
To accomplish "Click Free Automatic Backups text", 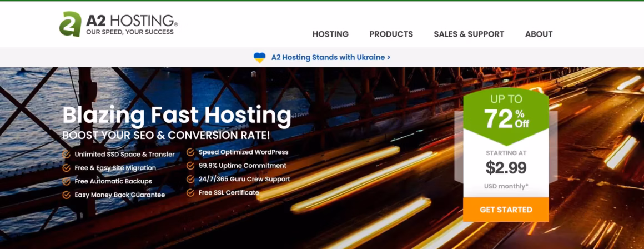I will (x=113, y=181).
